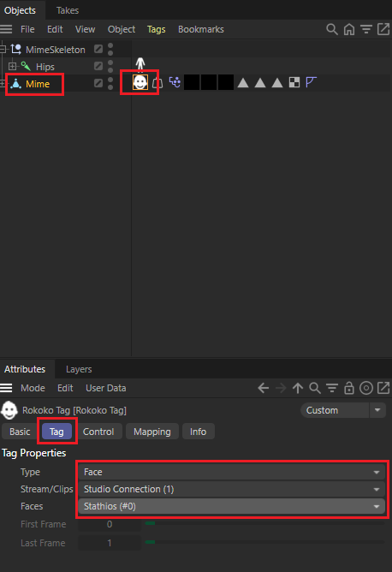The width and height of the screenshot is (392, 572).
Task: Open filter options in Object Manager
Action: coord(366,29)
